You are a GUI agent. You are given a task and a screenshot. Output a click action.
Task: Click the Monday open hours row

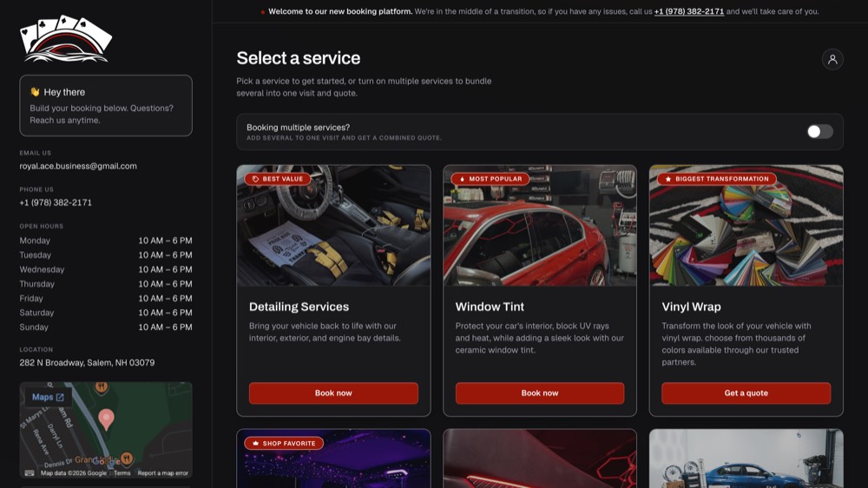pos(106,241)
